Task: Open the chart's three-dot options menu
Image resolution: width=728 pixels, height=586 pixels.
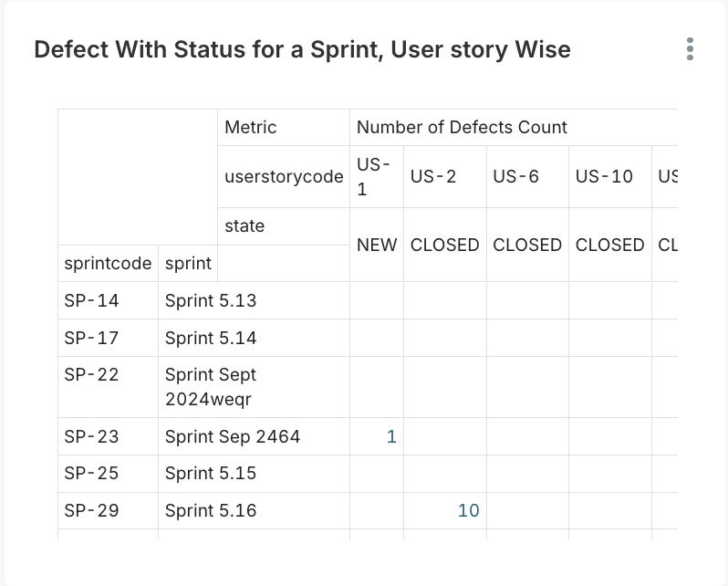Action: coord(691,49)
